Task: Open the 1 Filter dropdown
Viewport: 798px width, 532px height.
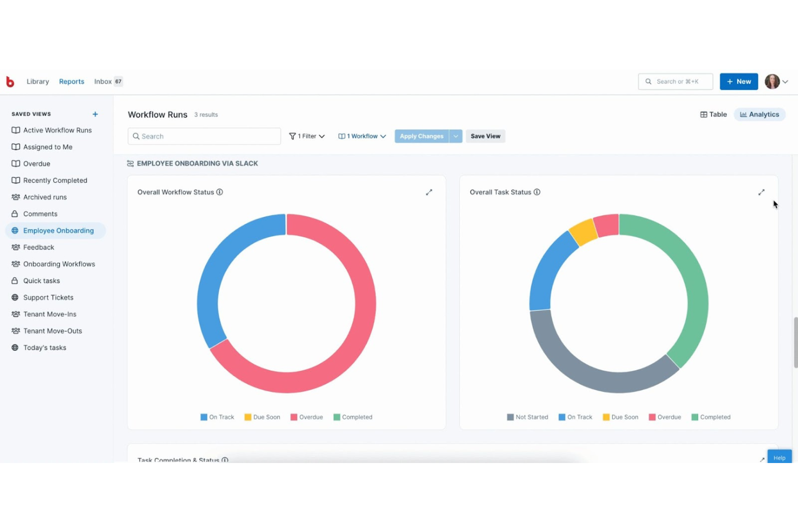Action: coord(307,136)
